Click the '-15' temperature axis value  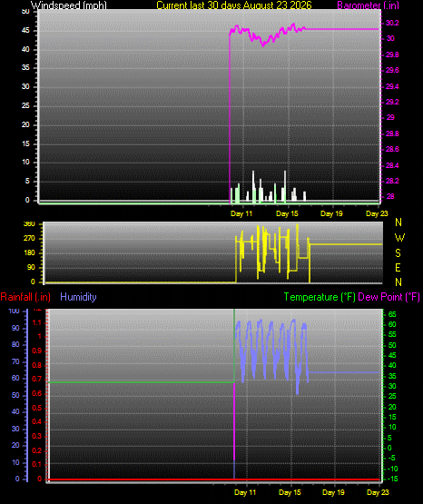click(x=392, y=479)
